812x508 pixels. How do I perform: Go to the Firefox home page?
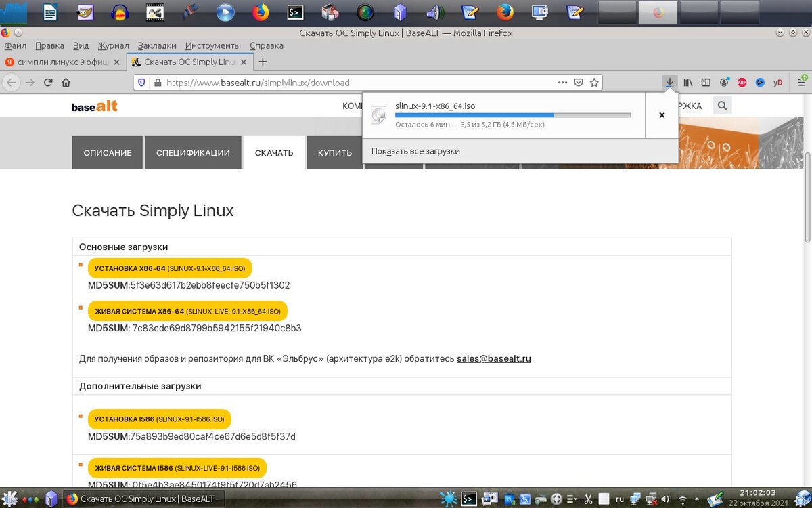click(x=66, y=83)
